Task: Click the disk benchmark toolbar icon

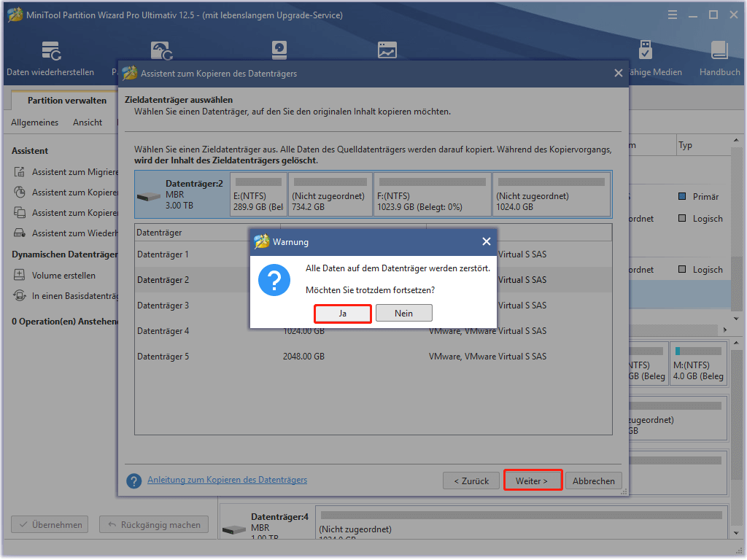Action: [279, 50]
